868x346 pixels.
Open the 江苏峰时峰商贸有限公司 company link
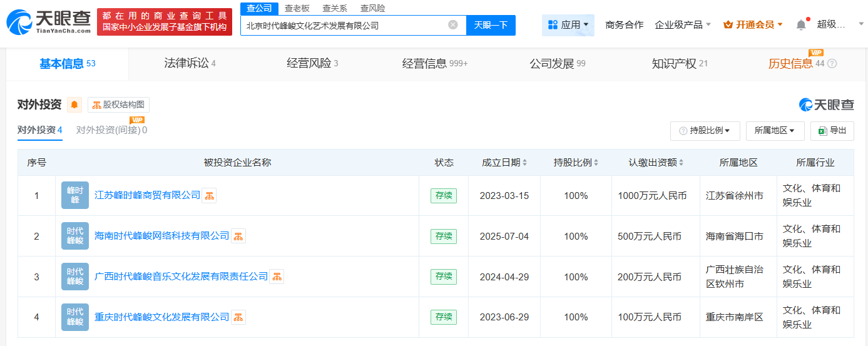[147, 196]
